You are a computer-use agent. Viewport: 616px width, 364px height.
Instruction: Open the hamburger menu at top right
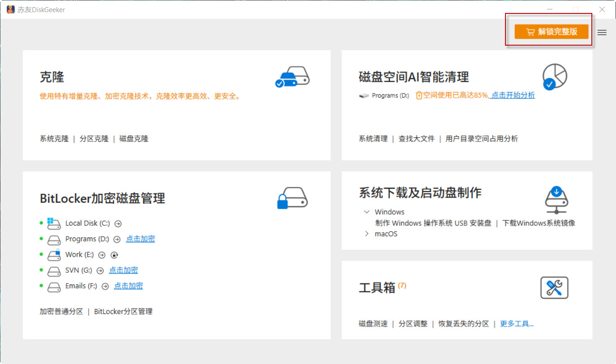602,32
